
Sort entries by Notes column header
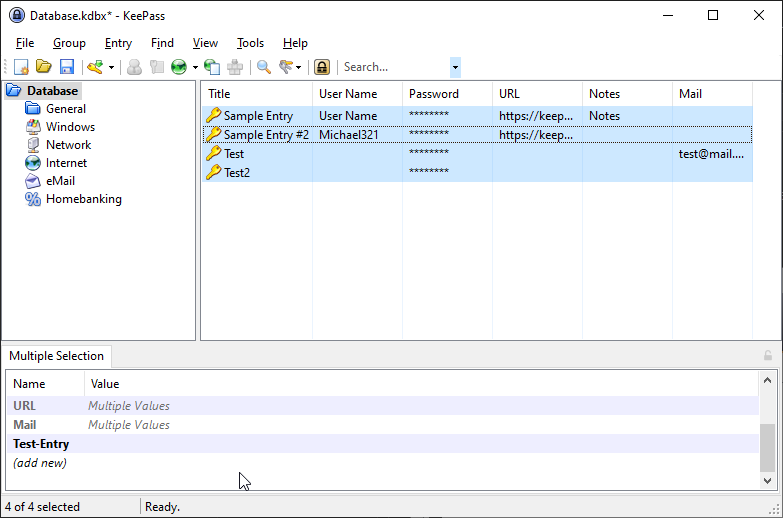point(627,94)
